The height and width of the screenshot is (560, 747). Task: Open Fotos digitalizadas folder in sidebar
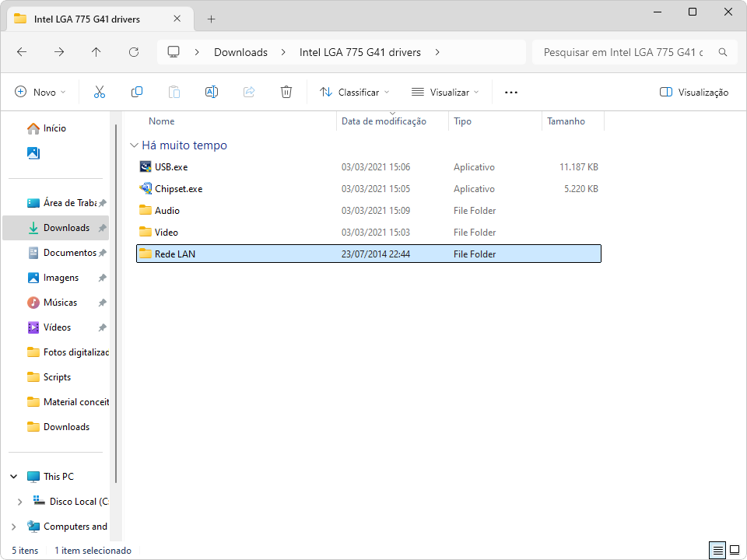pyautogui.click(x=56, y=352)
